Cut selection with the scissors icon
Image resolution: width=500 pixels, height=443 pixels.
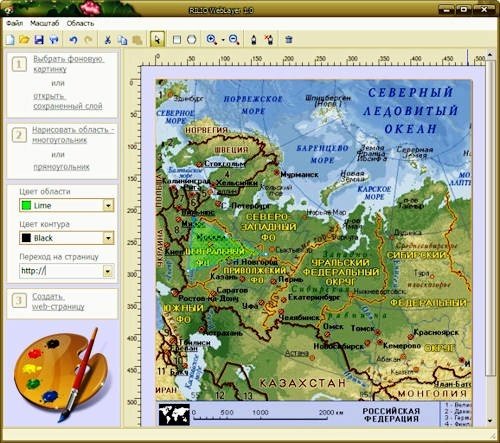[x=107, y=40]
